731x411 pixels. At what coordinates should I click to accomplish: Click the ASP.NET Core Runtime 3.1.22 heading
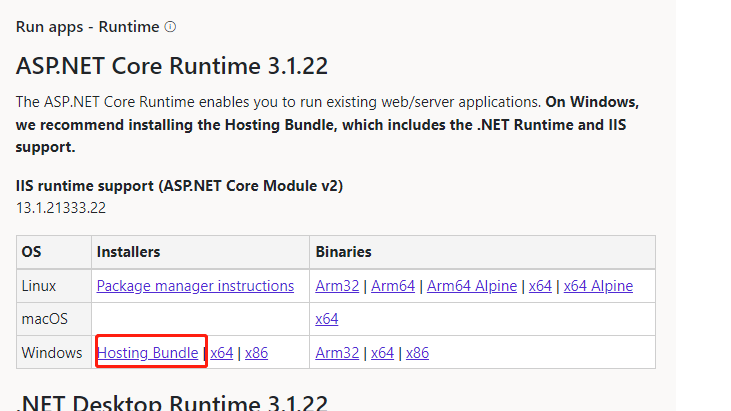point(172,67)
